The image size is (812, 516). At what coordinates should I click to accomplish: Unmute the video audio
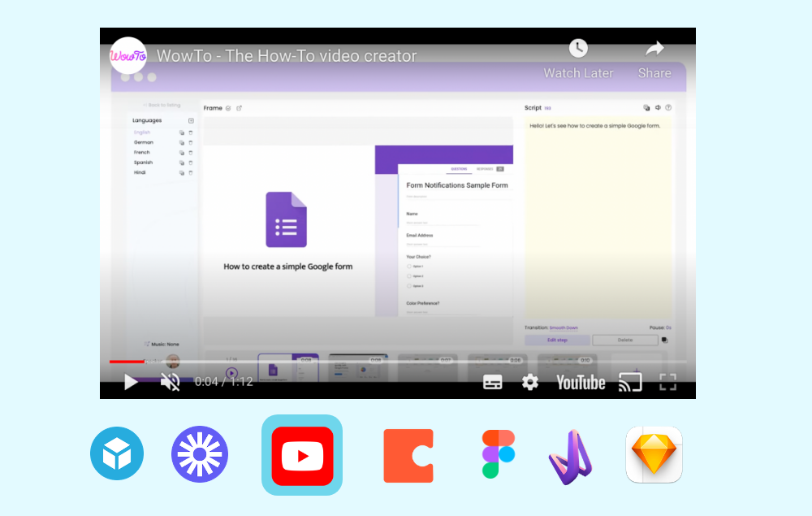point(170,382)
